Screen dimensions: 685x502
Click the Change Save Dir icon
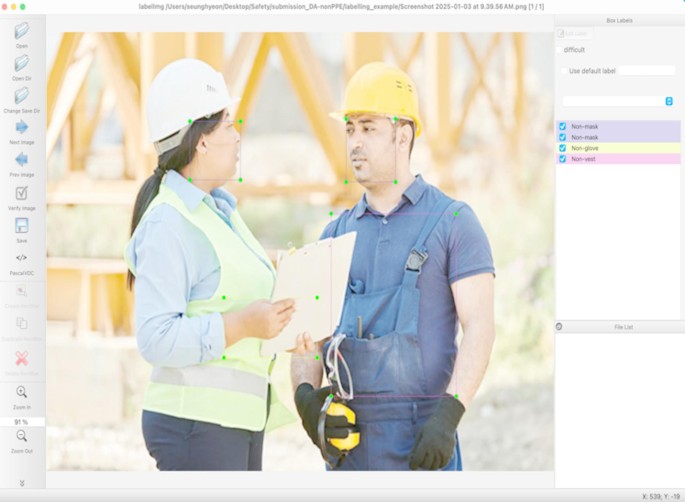tap(21, 96)
